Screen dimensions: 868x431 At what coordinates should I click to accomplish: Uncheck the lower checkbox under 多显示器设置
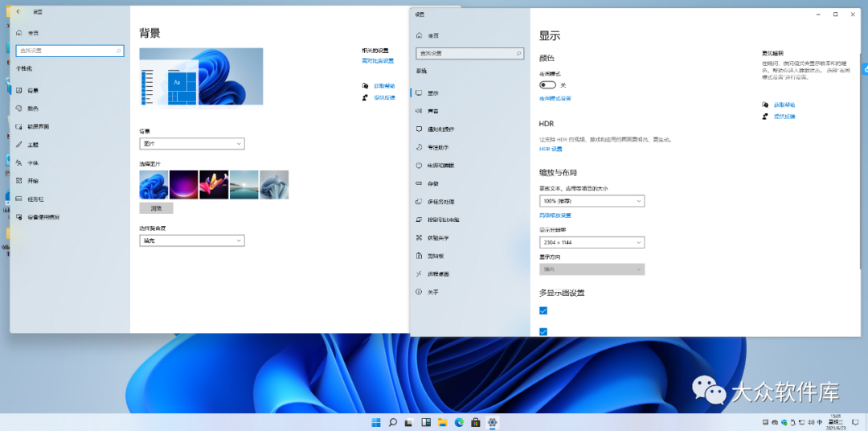tap(543, 331)
